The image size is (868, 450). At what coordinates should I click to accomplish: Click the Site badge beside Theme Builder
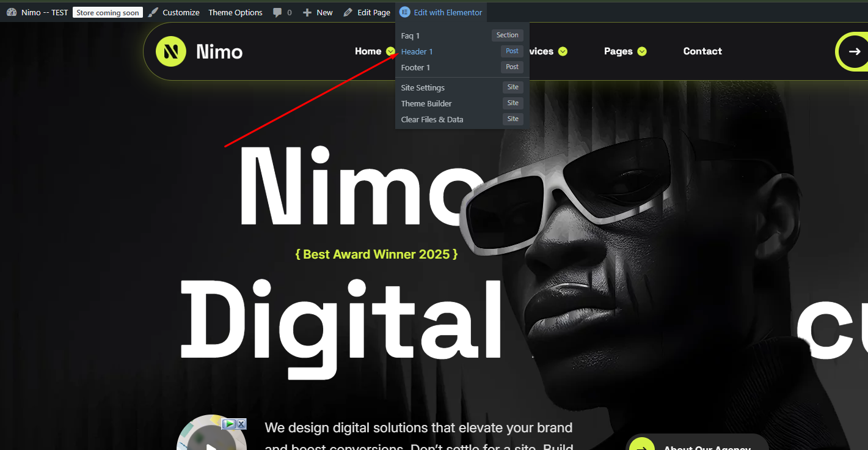513,103
